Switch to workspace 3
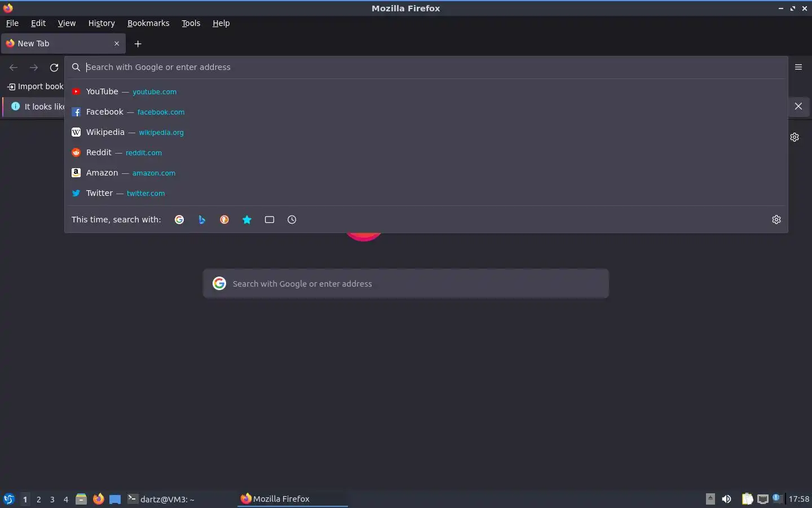812x508 pixels. tap(52, 499)
